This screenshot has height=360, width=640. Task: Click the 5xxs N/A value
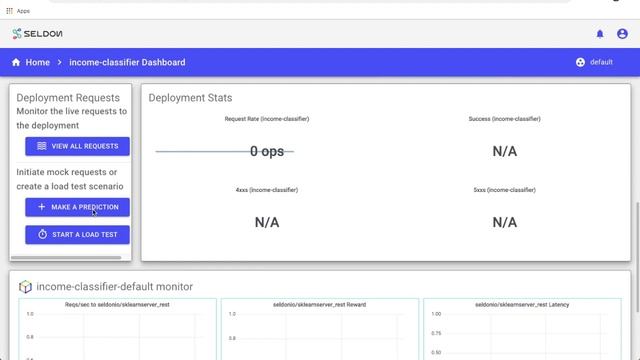(504, 222)
